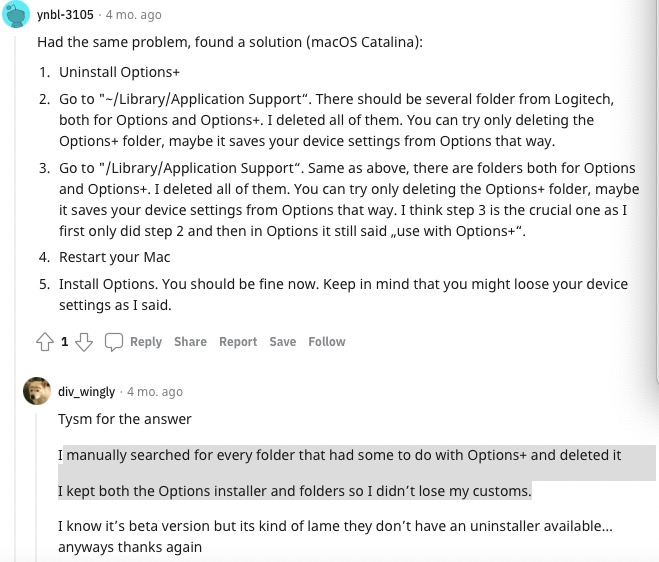Open the div_wingly username link
This screenshot has height=562, width=659.
pos(86,392)
